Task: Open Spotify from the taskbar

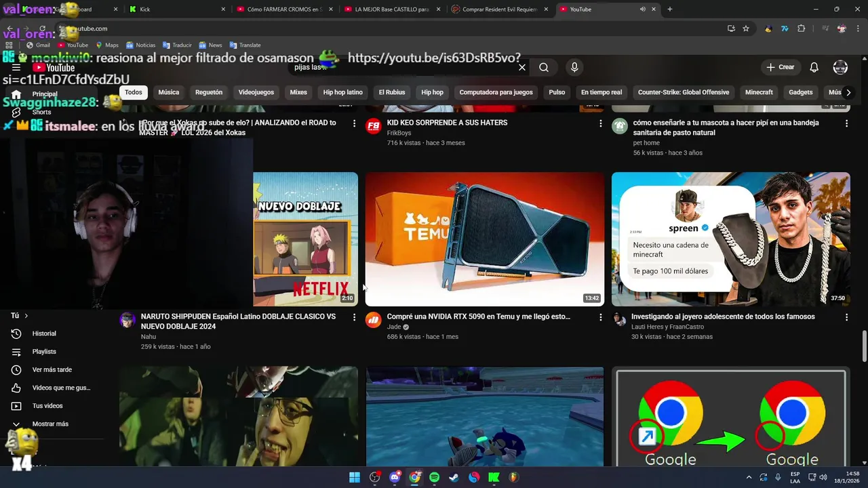Action: pos(435,477)
